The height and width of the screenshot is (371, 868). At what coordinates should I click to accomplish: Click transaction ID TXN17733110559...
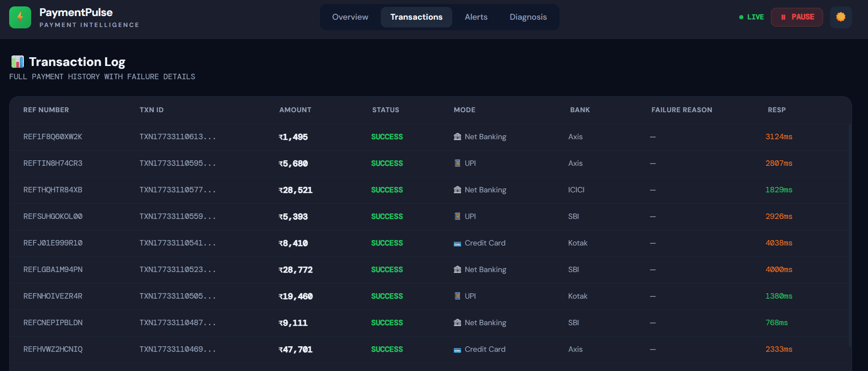pyautogui.click(x=178, y=216)
